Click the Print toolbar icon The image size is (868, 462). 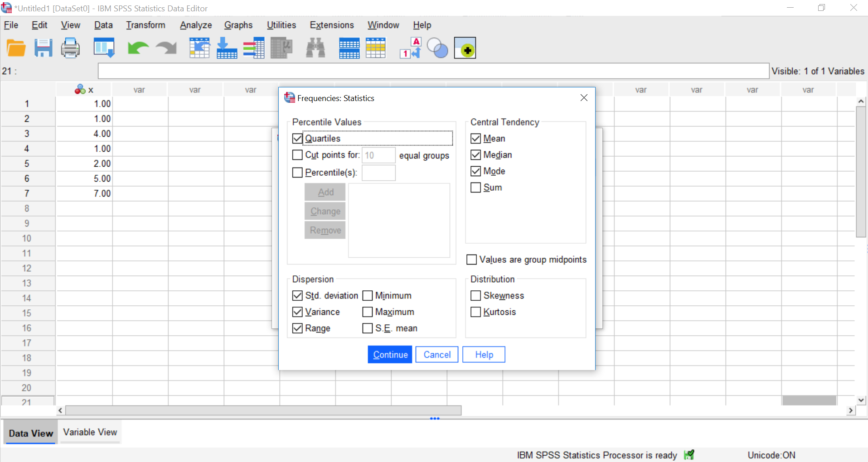point(70,48)
